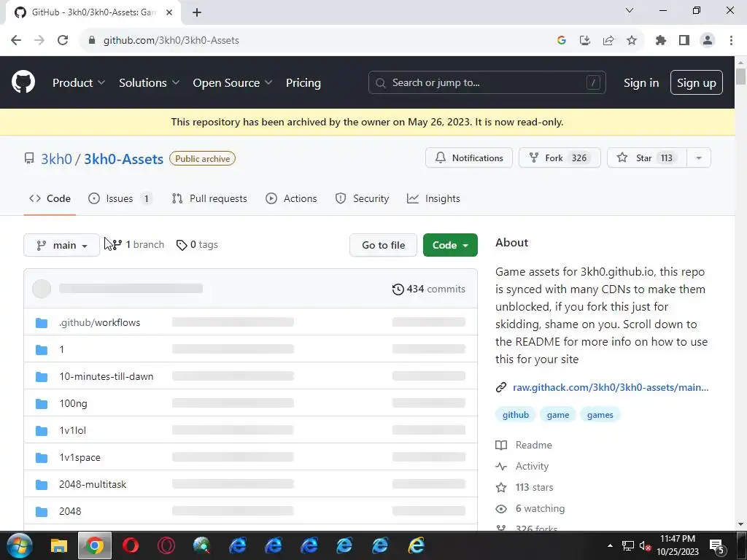Click the muted volume tray icon
The height and width of the screenshot is (560, 747).
(x=645, y=545)
